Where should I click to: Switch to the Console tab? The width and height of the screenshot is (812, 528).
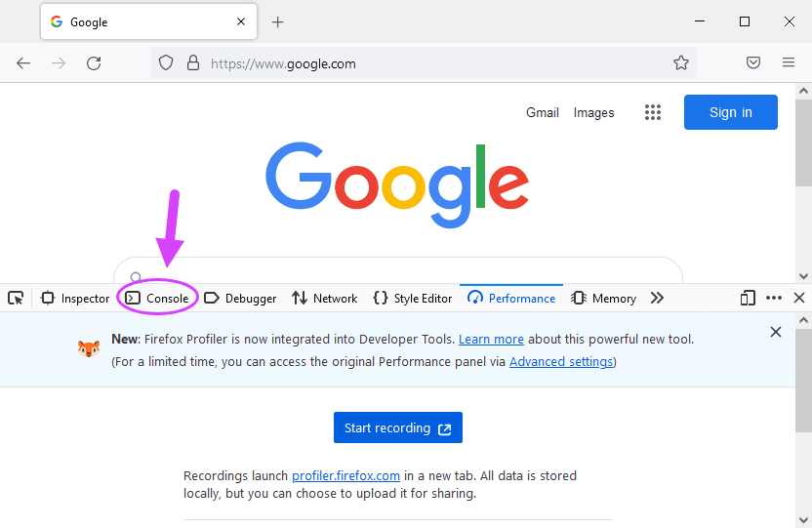(x=157, y=299)
